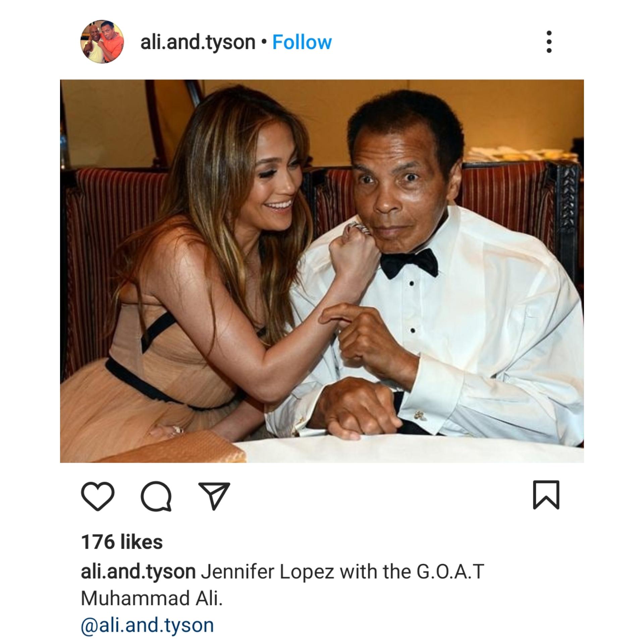Follow the ali.and.tyson account

302,42
